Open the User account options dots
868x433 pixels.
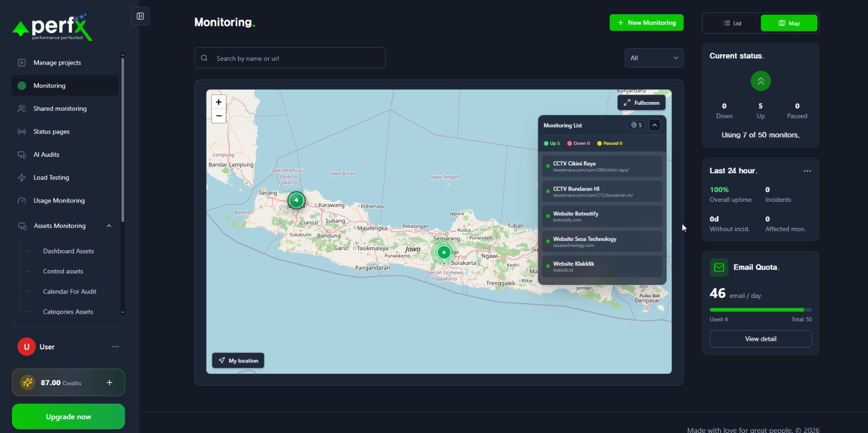click(x=115, y=347)
